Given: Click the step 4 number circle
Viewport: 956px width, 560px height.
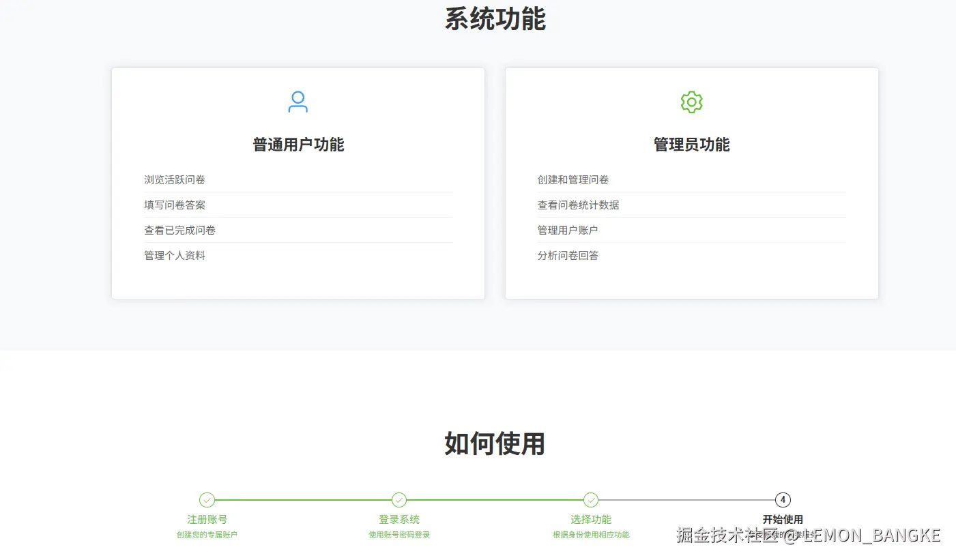Looking at the screenshot, I should (x=783, y=500).
